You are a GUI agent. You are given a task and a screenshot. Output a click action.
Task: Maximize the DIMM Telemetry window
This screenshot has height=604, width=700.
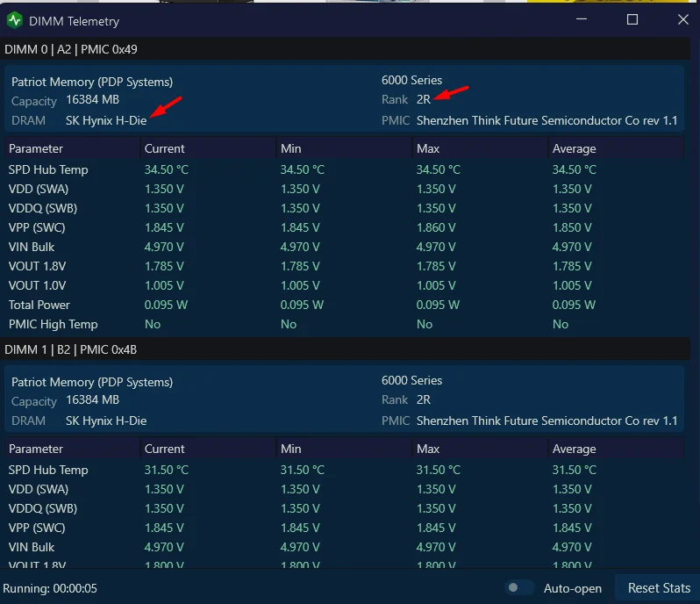pyautogui.click(x=632, y=19)
